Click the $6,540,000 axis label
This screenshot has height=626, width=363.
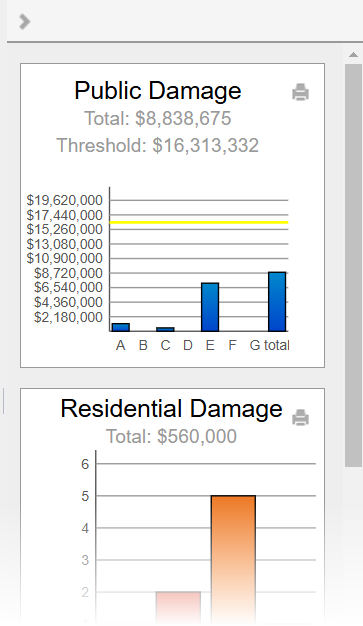(68, 287)
